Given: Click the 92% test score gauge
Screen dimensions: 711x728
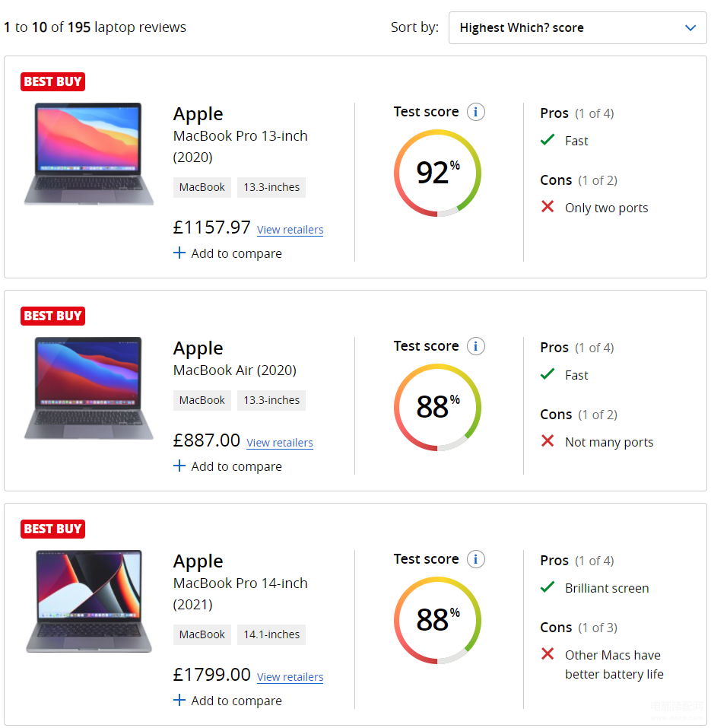Looking at the screenshot, I should pos(437,173).
